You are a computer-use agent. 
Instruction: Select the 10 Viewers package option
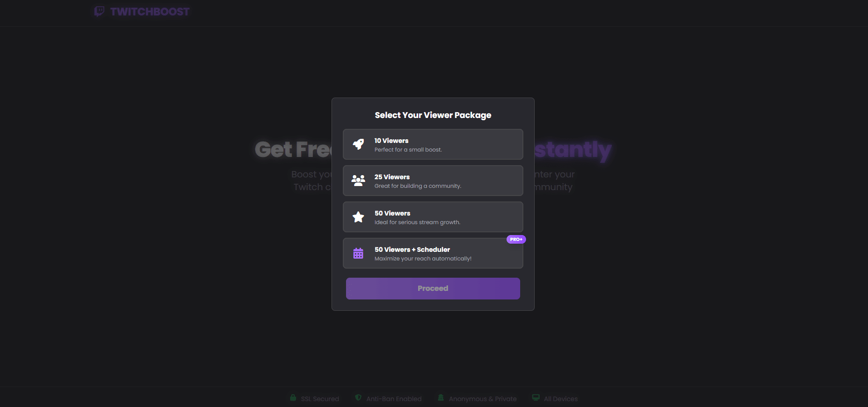click(433, 144)
